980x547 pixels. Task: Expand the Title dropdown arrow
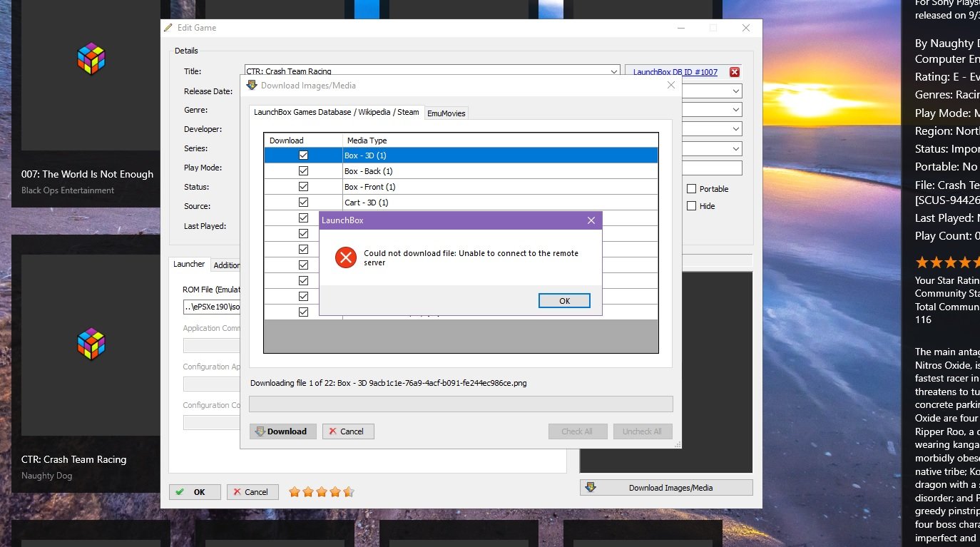(x=614, y=71)
